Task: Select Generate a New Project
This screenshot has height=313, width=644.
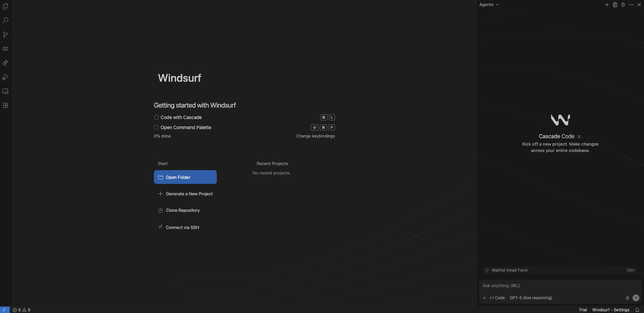Action: click(x=185, y=194)
